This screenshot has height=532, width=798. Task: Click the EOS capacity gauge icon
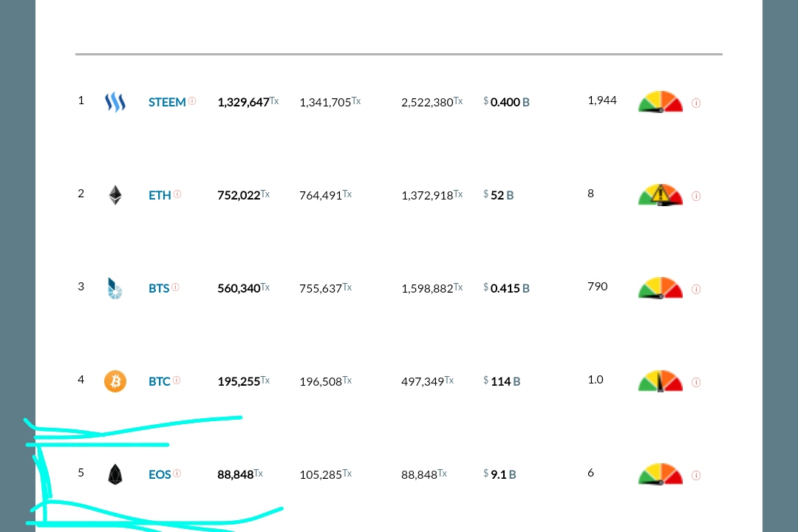660,474
